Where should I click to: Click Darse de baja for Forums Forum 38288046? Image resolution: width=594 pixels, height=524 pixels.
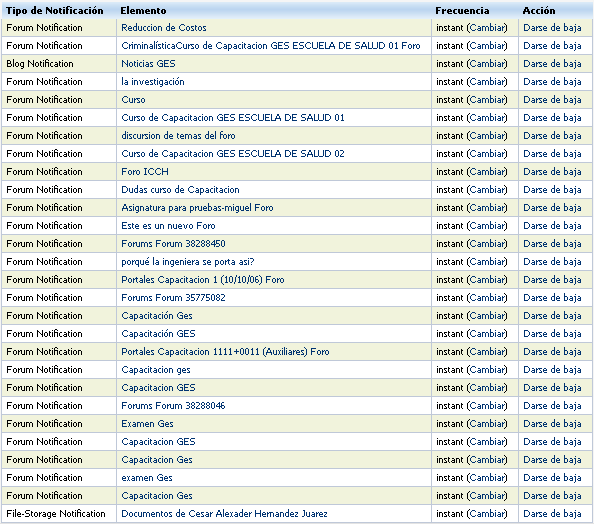[552, 406]
